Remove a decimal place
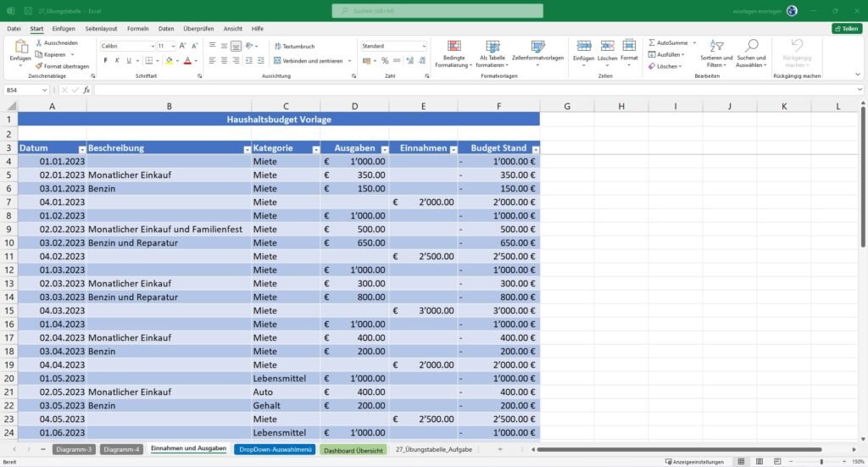The height and width of the screenshot is (467, 868). (x=422, y=61)
